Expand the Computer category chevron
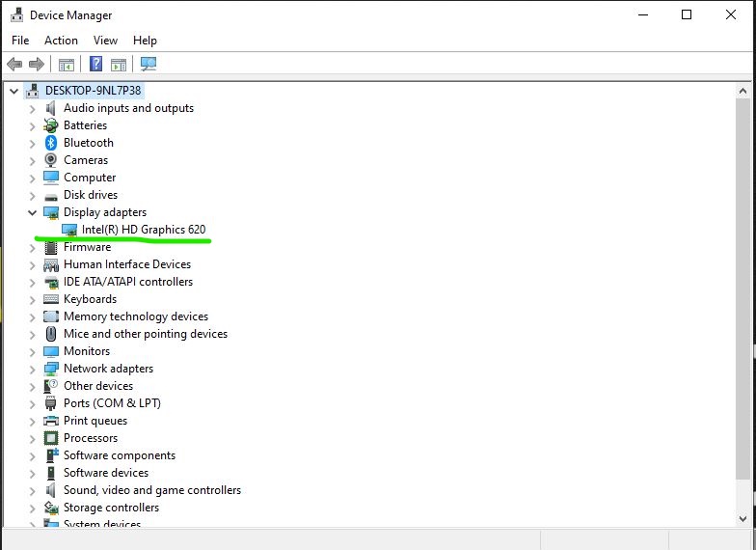Viewport: 756px width, 550px height. [x=33, y=179]
